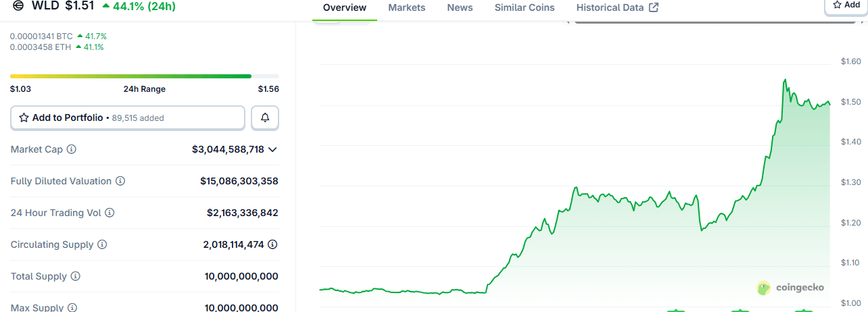Click the Market Cap info icon
Screen dimensions: 868x312
pos(71,149)
